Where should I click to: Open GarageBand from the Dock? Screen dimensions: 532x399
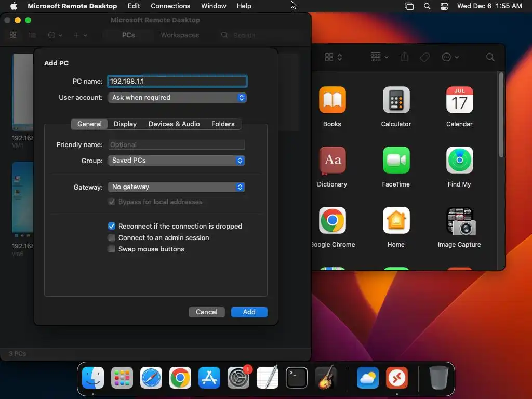coord(326,377)
